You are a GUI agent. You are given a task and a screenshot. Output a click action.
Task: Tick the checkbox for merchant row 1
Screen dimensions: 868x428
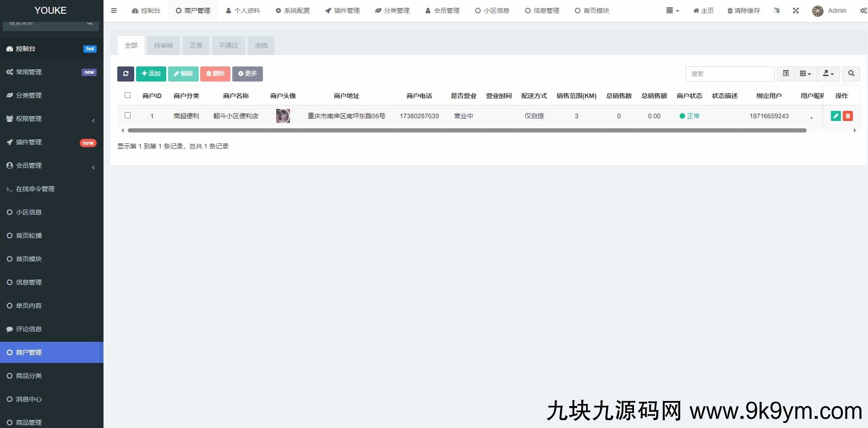tap(128, 115)
